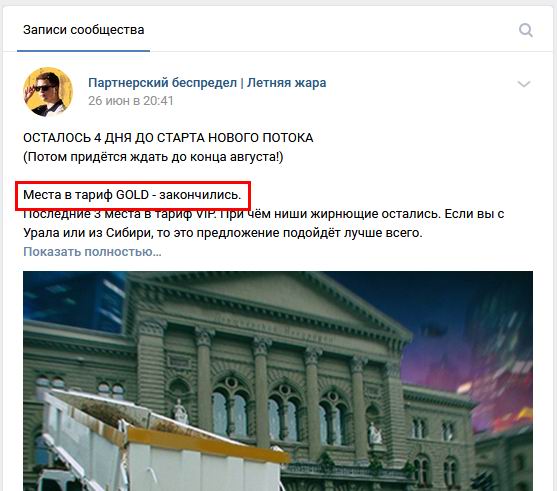Click the white dump truck in photo
Viewport: 557px width, 491px height.
coord(160,444)
